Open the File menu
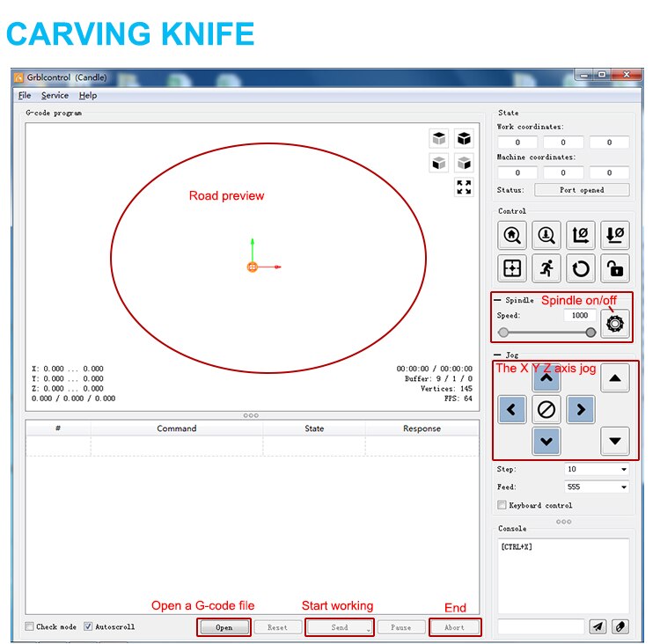 pyautogui.click(x=25, y=95)
